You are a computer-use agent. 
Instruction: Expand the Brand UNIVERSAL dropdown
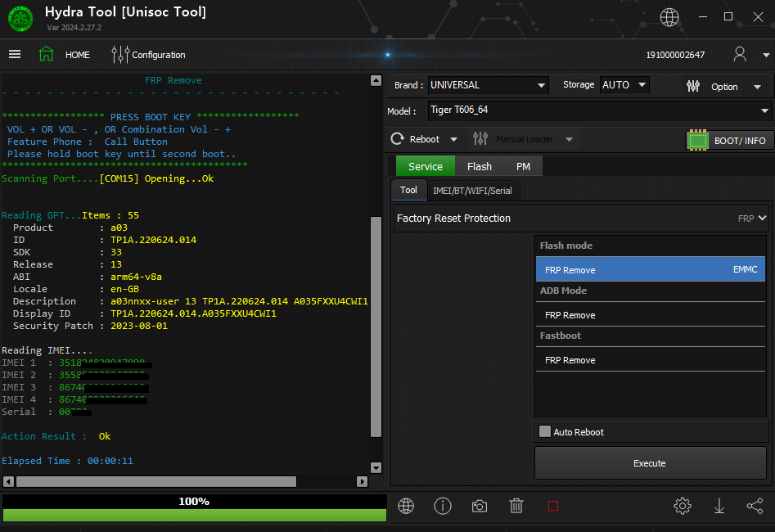pos(541,85)
